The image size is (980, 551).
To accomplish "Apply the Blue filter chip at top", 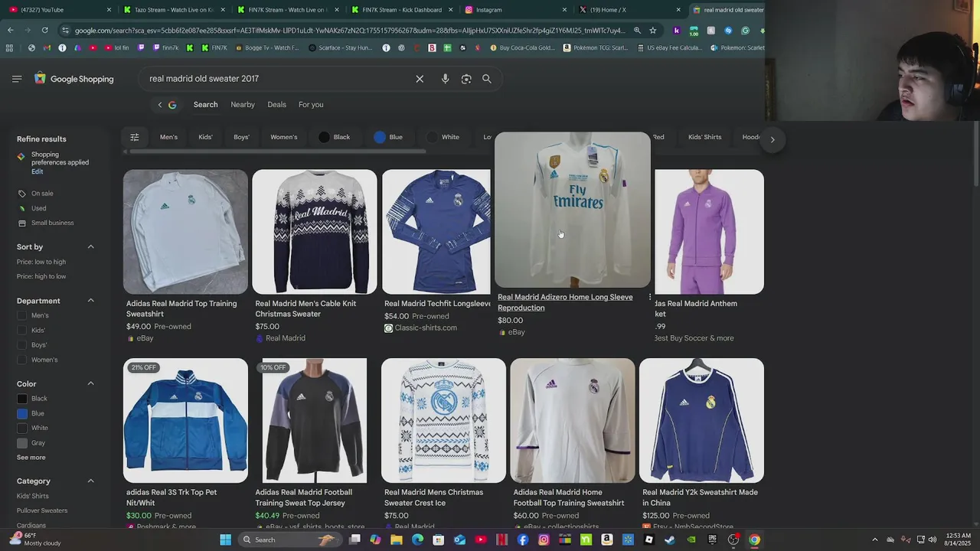I will coord(388,137).
